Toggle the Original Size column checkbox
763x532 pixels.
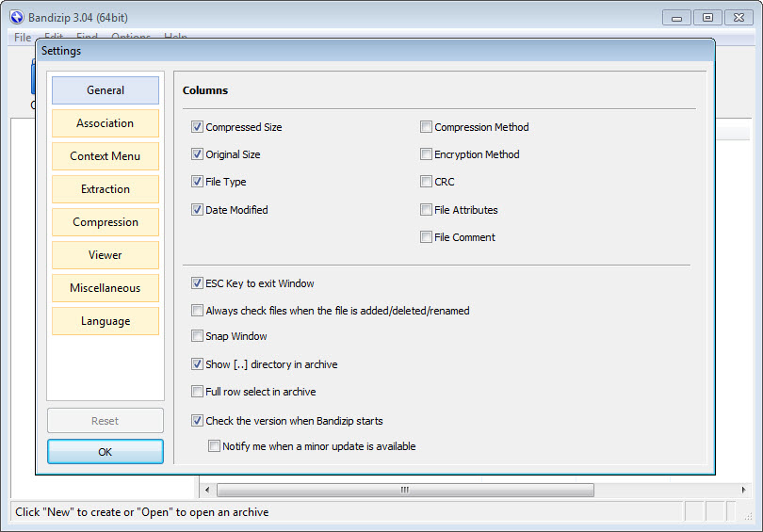[x=197, y=154]
